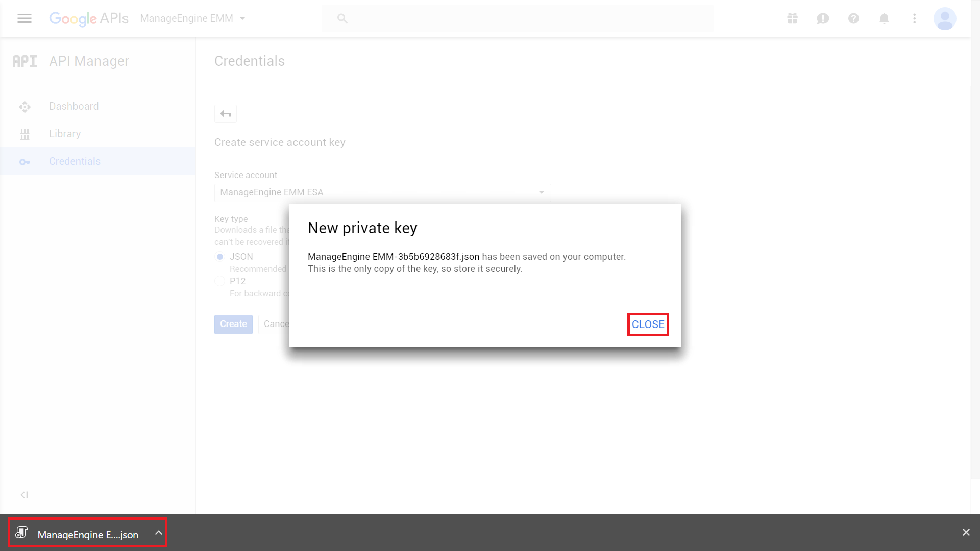The height and width of the screenshot is (551, 980).
Task: Open the help question mark icon
Action: [x=853, y=18]
